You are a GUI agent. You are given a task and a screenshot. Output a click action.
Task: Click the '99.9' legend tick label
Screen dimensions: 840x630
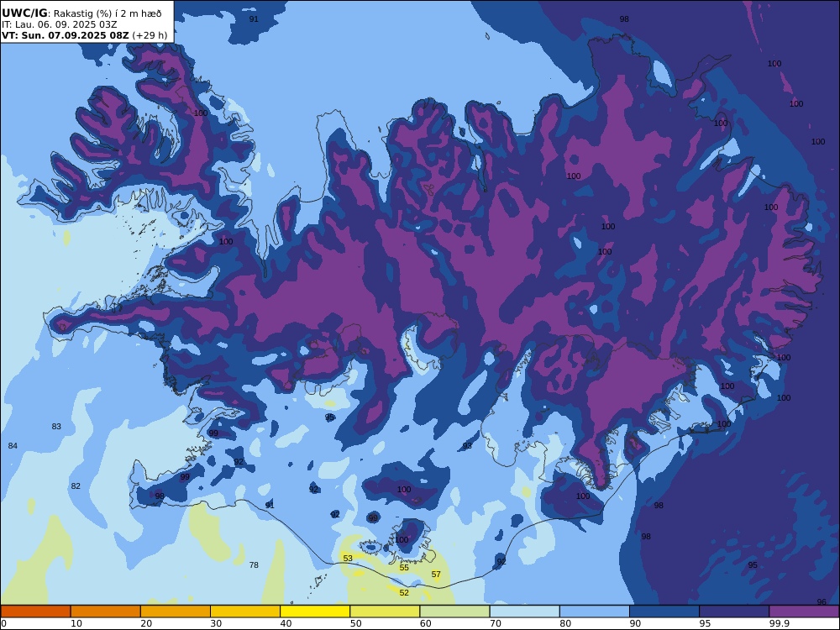(x=779, y=623)
